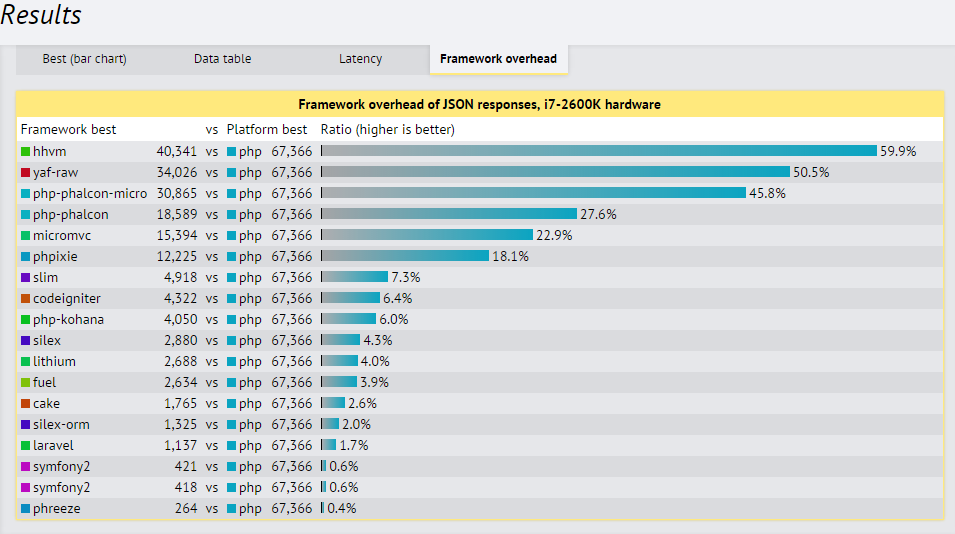
Task: Switch to the Data table tab
Action: 222,59
